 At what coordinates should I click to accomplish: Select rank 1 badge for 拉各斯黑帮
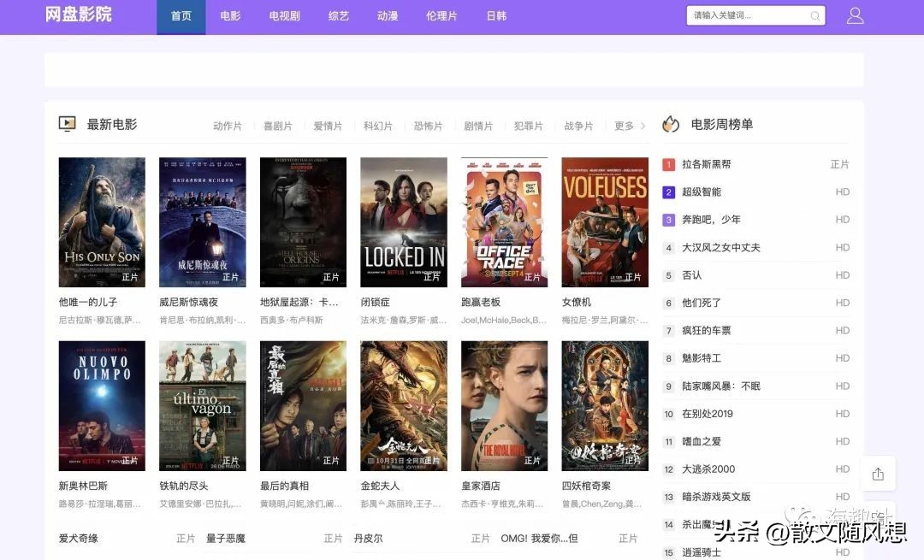coord(669,164)
